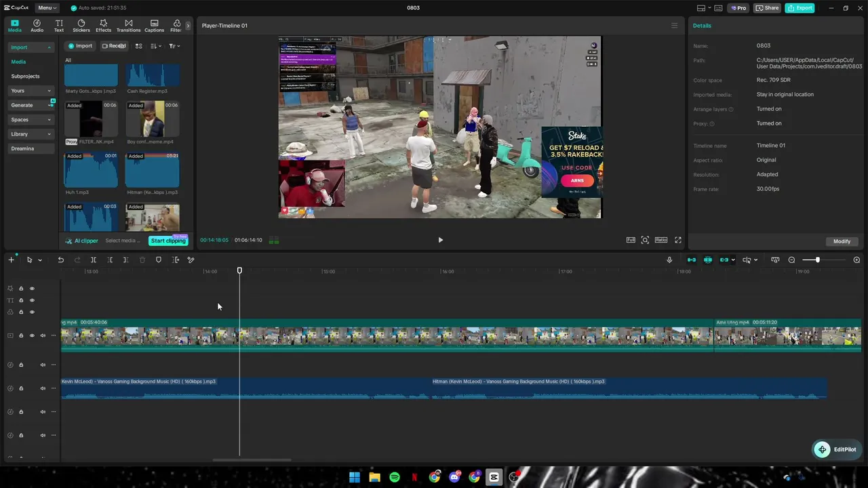868x488 pixels.
Task: Delete right of playhead tool
Action: pyautogui.click(x=126, y=260)
